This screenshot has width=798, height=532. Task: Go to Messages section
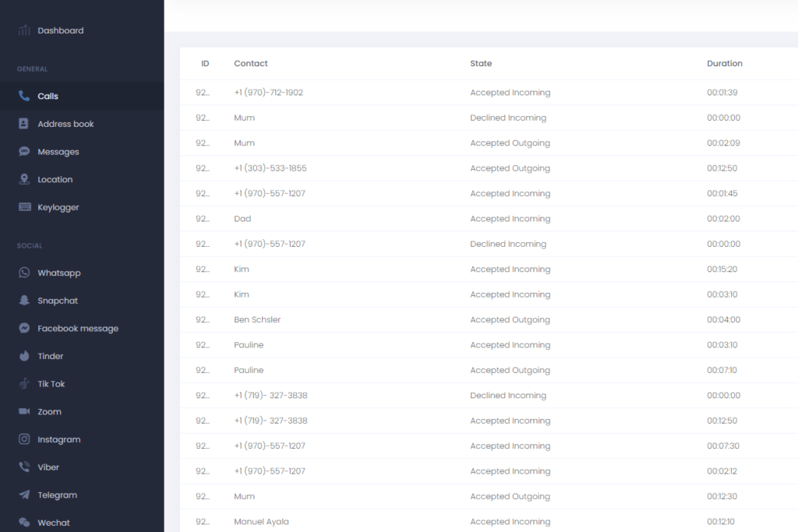tap(58, 152)
